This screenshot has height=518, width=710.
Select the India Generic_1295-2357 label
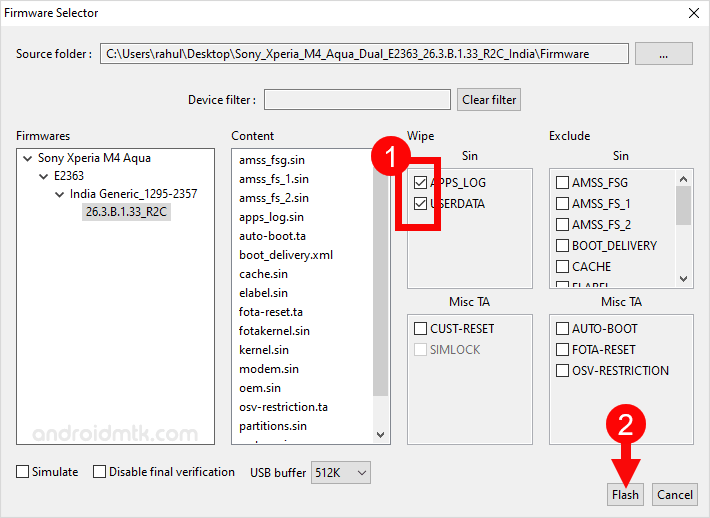134,194
